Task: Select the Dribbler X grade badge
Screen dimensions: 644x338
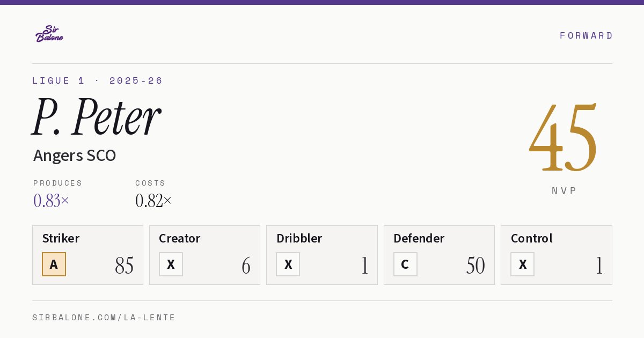Action: click(x=288, y=264)
